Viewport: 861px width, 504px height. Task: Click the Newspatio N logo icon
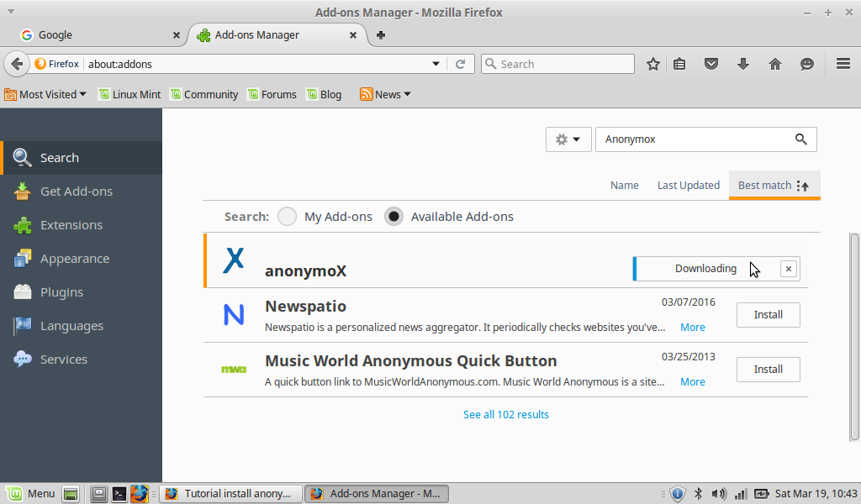pos(234,315)
